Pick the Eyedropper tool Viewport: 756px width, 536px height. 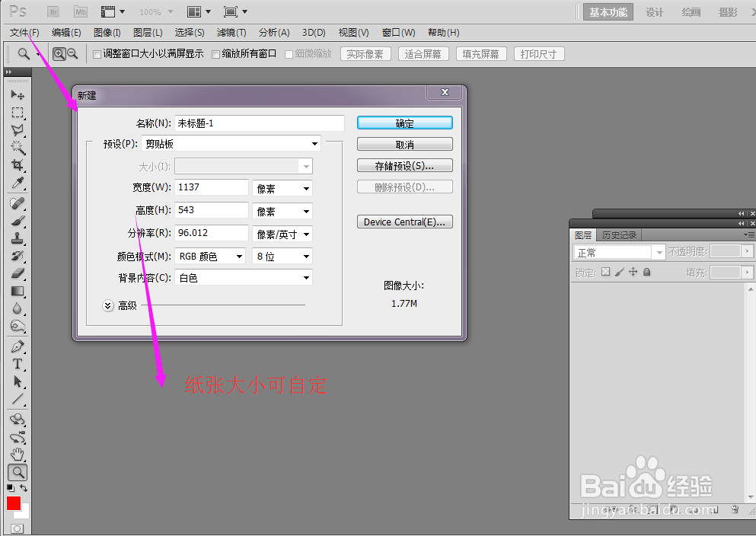point(18,183)
